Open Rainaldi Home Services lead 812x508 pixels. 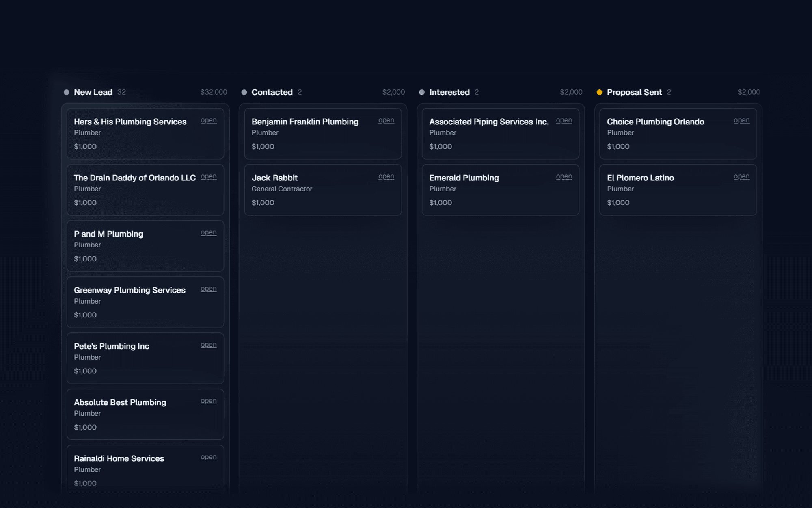[208, 457]
